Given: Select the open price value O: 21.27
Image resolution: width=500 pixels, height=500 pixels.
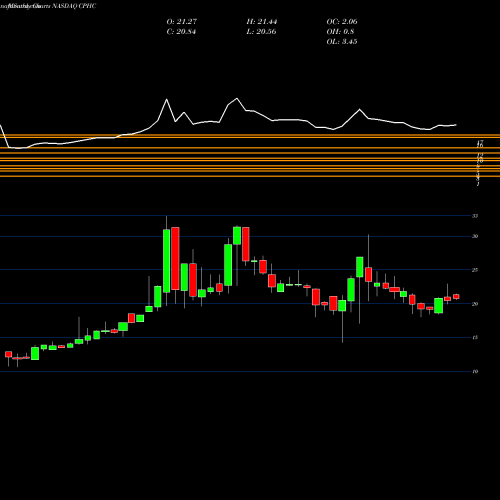Looking at the screenshot, I should 182,22.
